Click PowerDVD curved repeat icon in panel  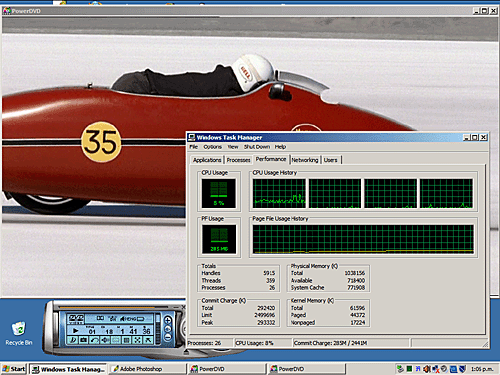click(x=94, y=340)
